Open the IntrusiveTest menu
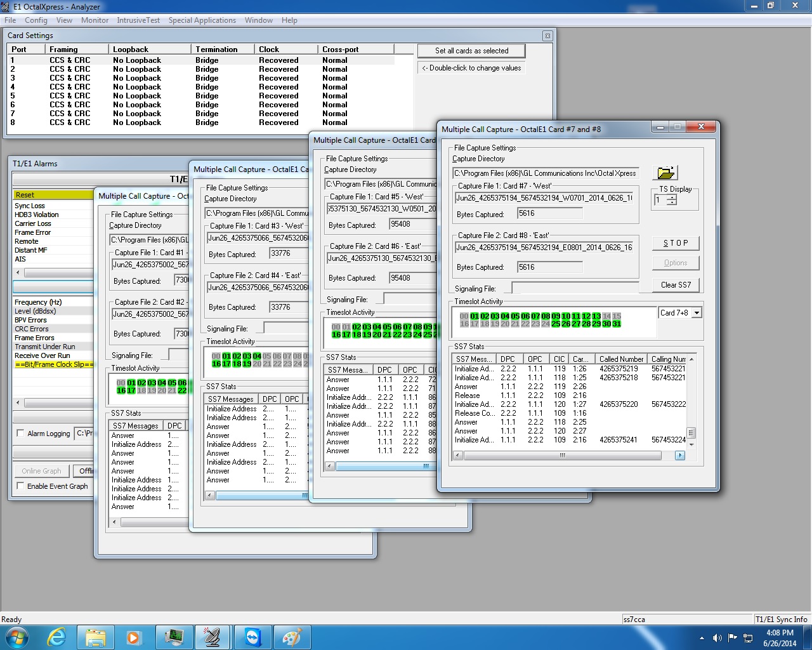This screenshot has width=812, height=650. [138, 20]
